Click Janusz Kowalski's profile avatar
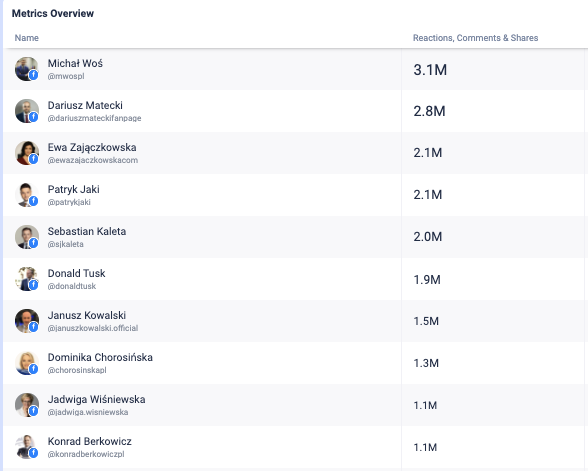588x471 pixels. tap(27, 321)
